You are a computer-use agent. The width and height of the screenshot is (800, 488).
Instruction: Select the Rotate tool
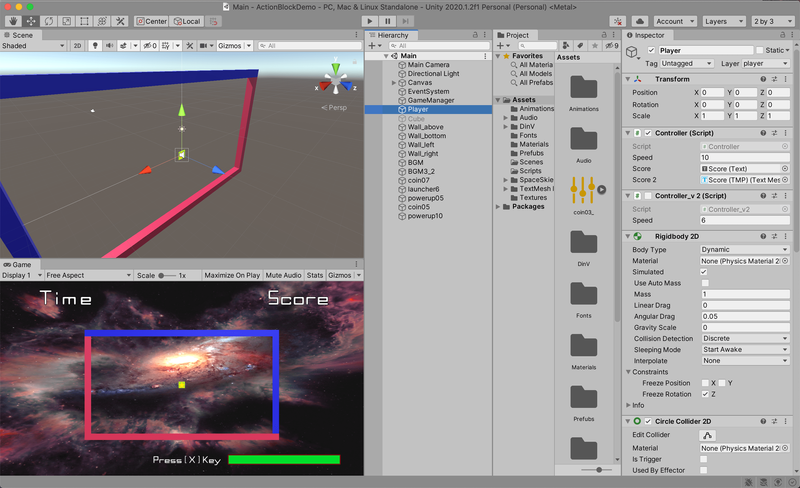49,21
